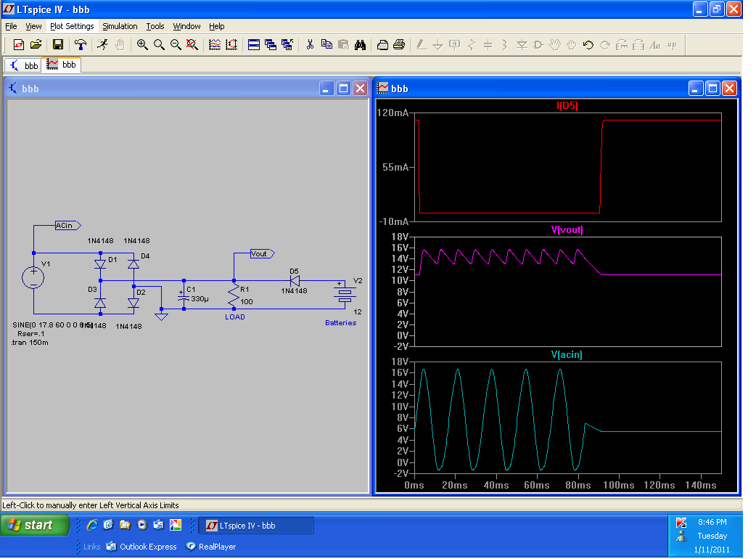This screenshot has width=756, height=559.
Task: Click the V1 voltage source symbol
Action: (x=33, y=278)
